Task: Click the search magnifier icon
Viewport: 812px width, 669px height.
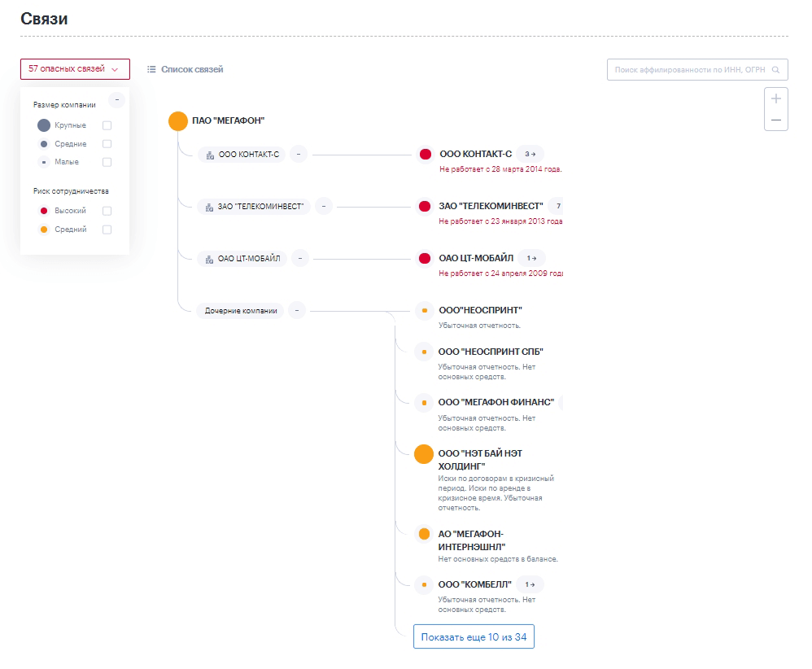Action: (776, 70)
